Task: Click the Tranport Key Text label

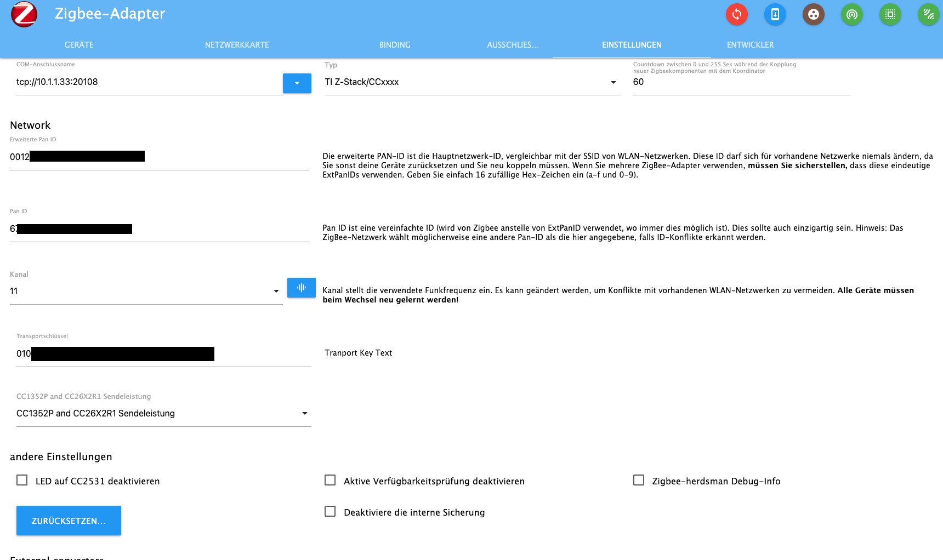Action: point(358,353)
